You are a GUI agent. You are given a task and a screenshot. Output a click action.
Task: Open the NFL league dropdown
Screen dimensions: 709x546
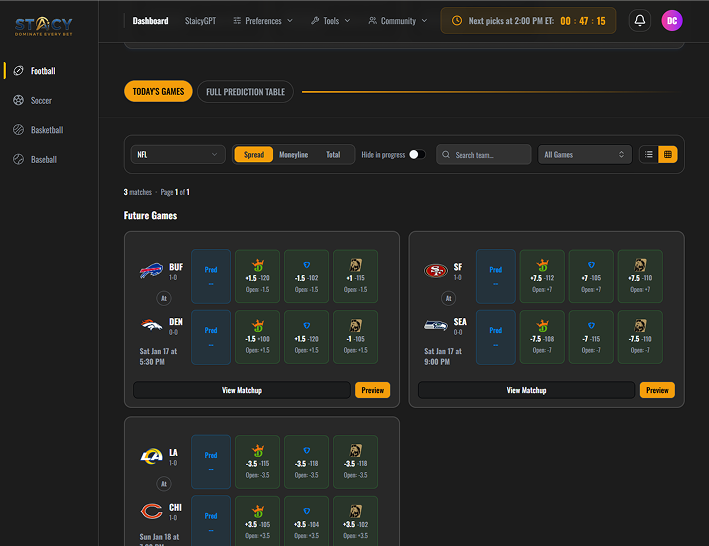pos(179,155)
